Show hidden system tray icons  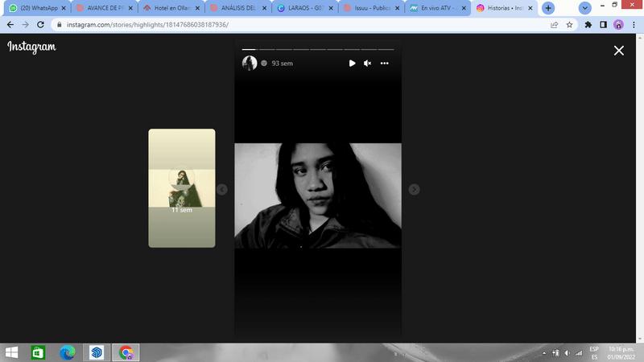tap(544, 353)
